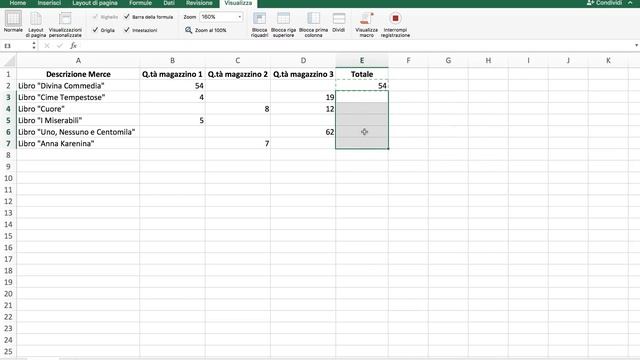Click the Libro "Divina Commedia" cell
640x360 pixels.
pyautogui.click(x=78, y=86)
